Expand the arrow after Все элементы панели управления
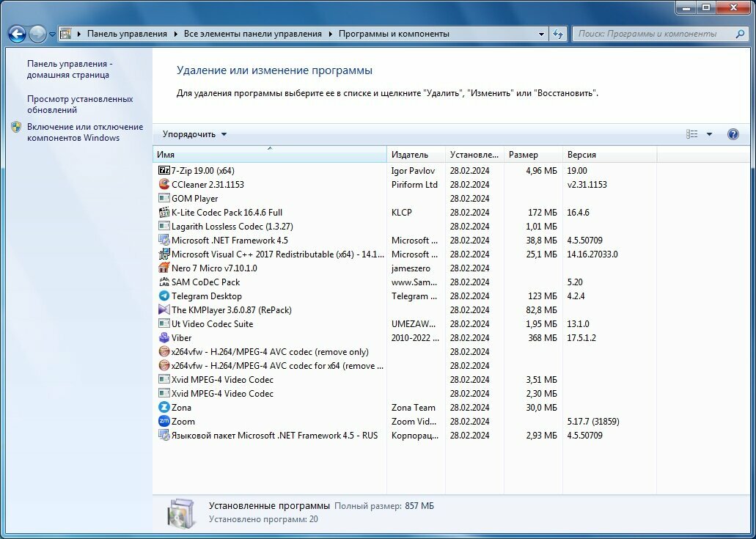756x539 pixels. 330,34
